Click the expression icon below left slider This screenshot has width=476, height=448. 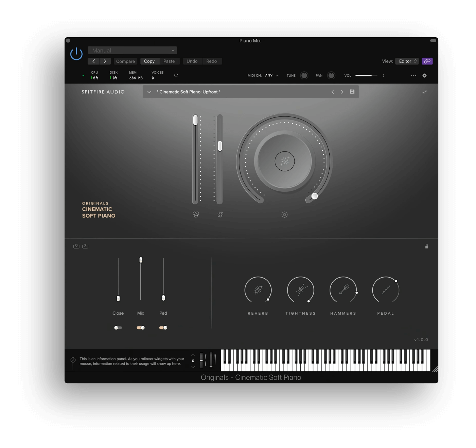point(196,214)
